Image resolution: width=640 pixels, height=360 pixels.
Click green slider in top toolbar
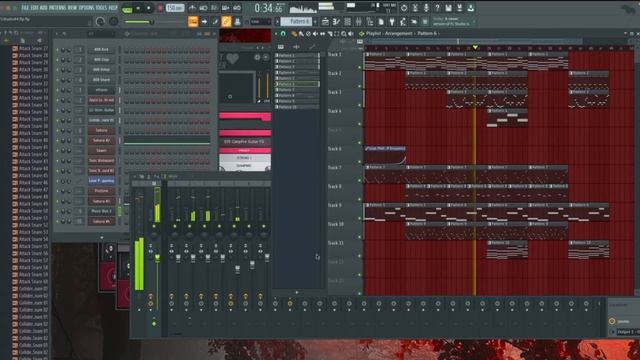139,22
